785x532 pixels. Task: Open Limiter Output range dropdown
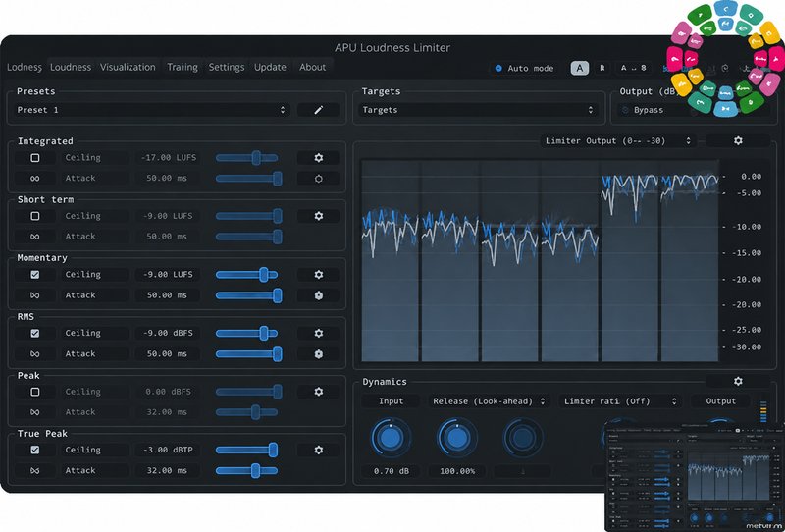coord(619,140)
